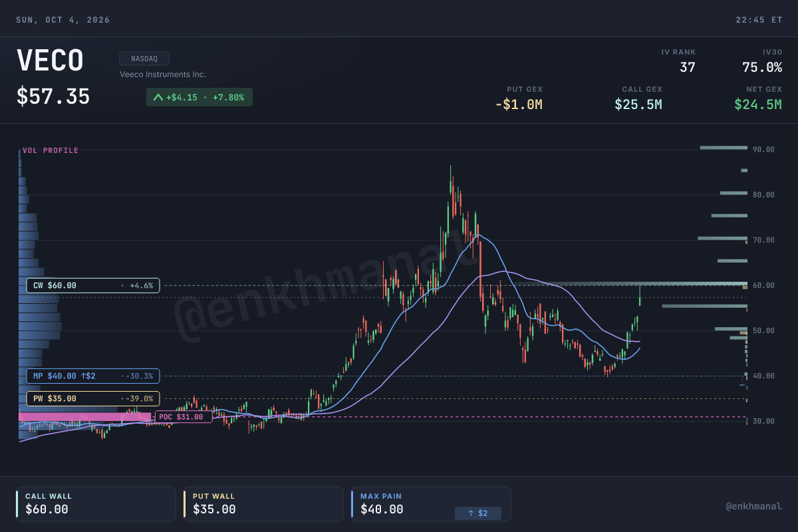
Task: Click the POC $31.00 chart label
Action: point(183,417)
